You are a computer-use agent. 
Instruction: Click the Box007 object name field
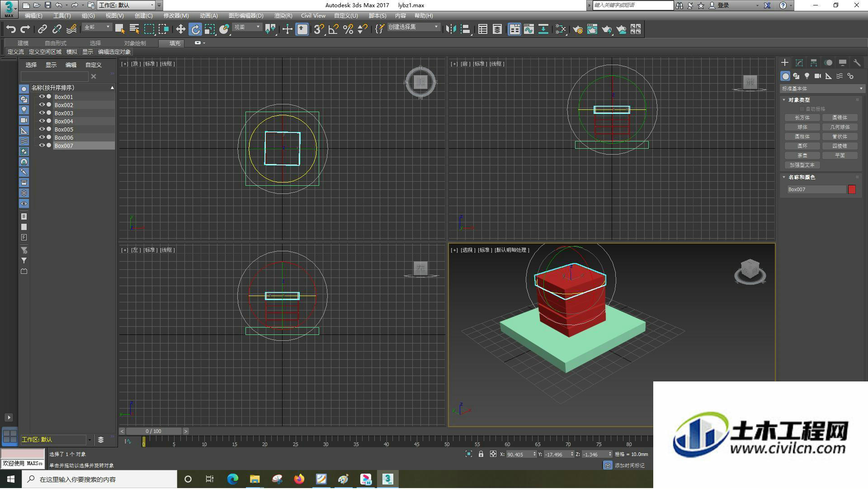tap(817, 190)
